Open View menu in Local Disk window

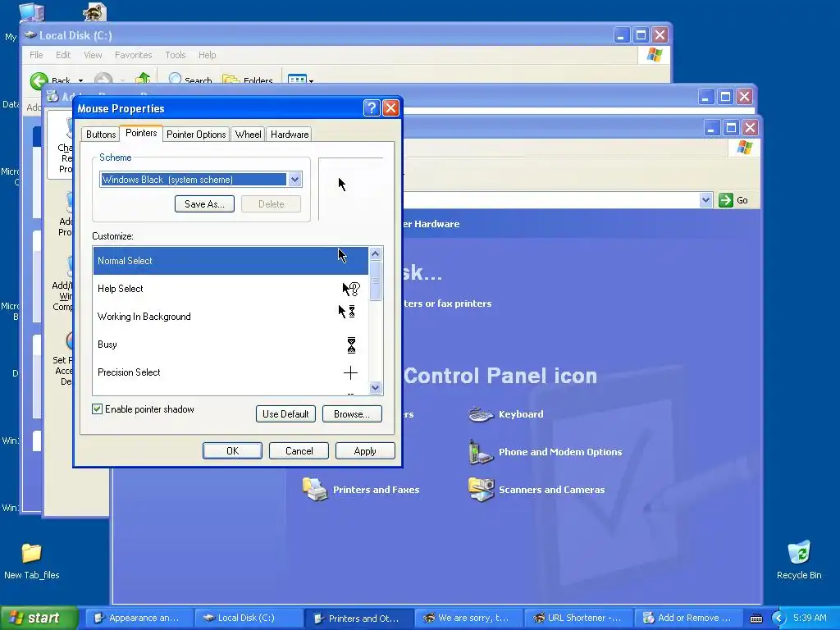93,55
